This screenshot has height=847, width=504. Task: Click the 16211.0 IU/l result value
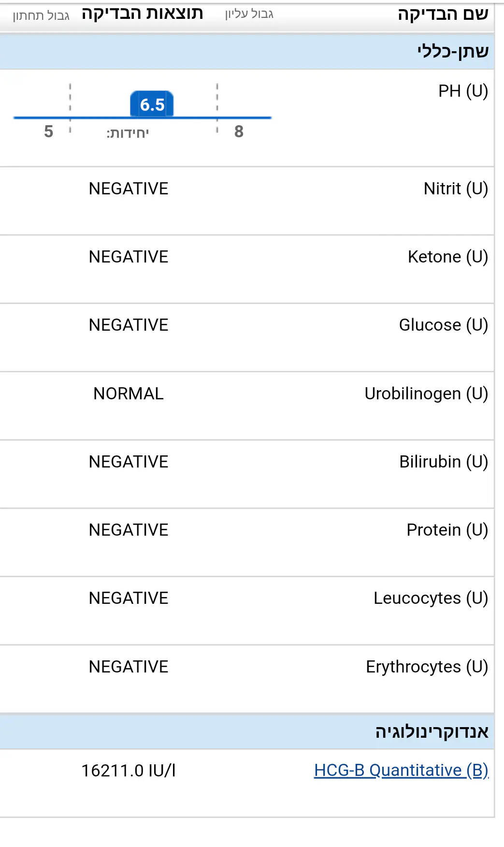(x=129, y=771)
